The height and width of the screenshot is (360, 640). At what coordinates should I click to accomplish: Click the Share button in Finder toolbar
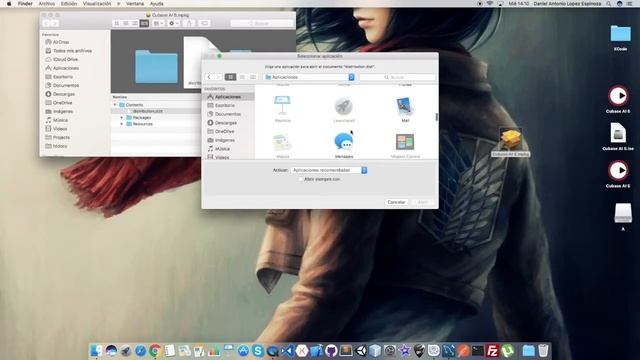189,23
